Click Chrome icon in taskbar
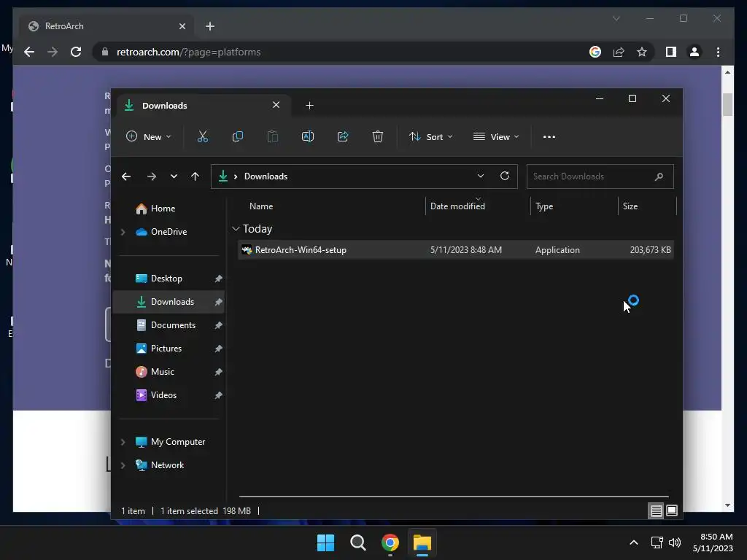The width and height of the screenshot is (747, 560). point(390,542)
